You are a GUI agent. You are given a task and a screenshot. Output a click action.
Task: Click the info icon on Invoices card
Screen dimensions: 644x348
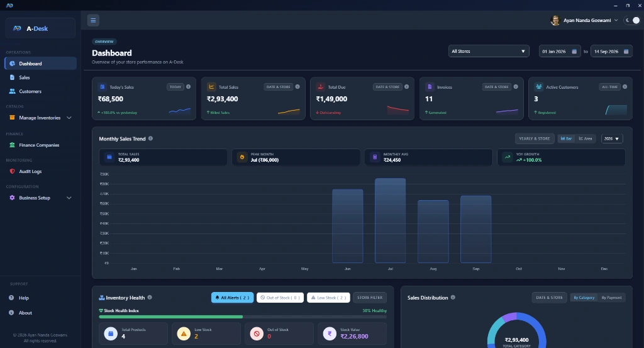pos(516,87)
